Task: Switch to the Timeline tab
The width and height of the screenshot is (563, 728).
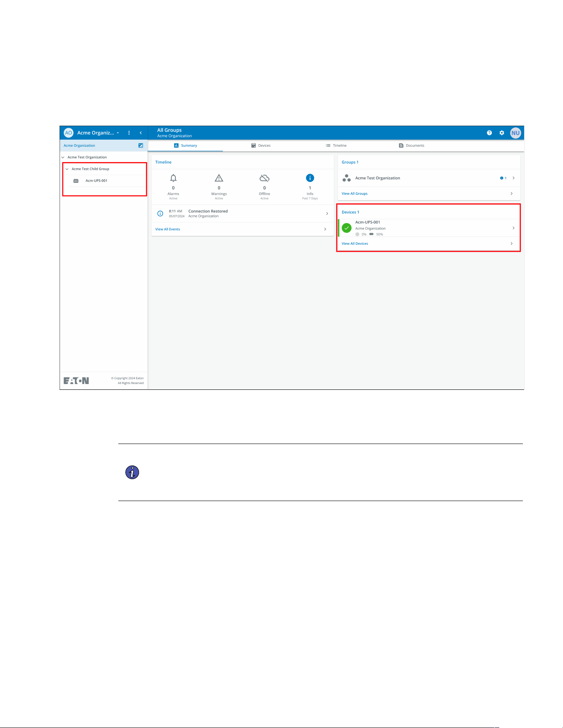Action: click(x=336, y=146)
